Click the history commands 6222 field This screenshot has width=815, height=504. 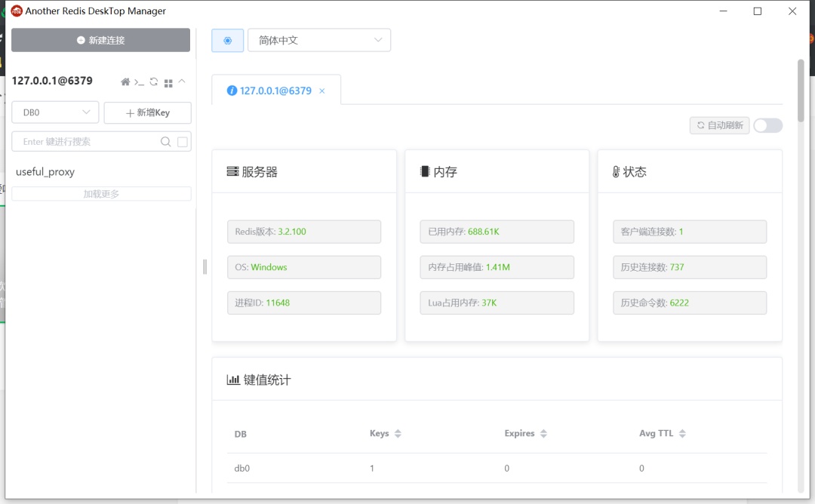pos(690,303)
